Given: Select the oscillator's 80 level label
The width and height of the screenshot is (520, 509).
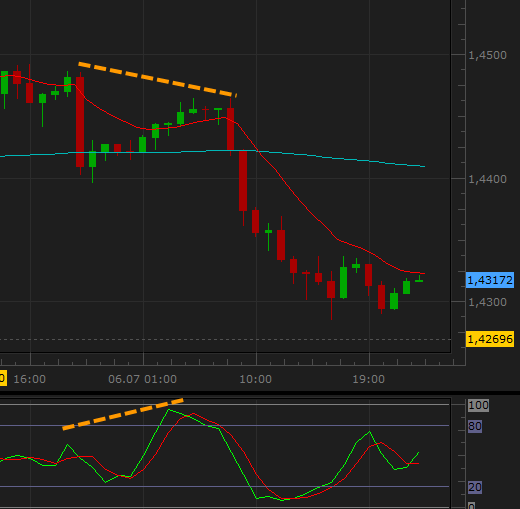Looking at the screenshot, I should tap(475, 426).
